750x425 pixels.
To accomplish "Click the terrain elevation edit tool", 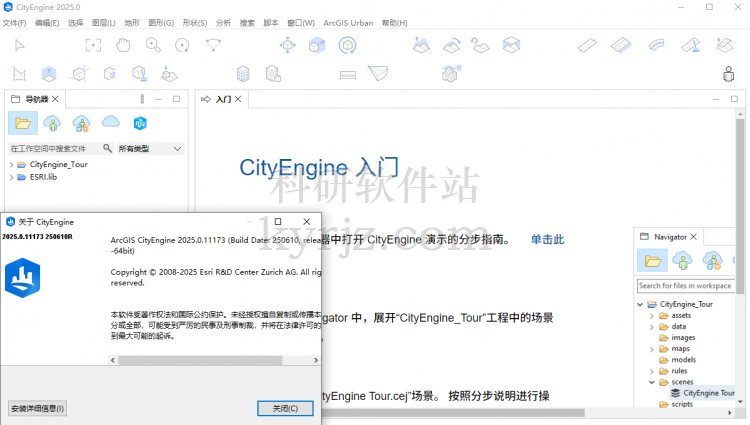I will [421, 45].
